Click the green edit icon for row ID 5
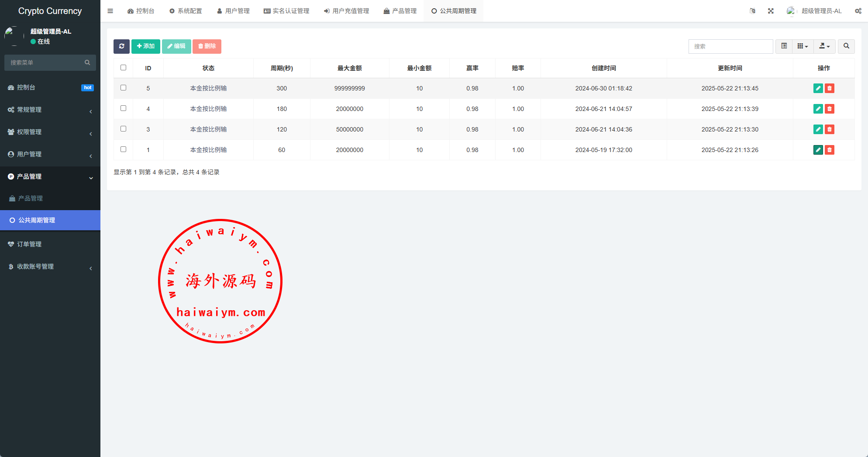This screenshot has width=868, height=457. (818, 88)
